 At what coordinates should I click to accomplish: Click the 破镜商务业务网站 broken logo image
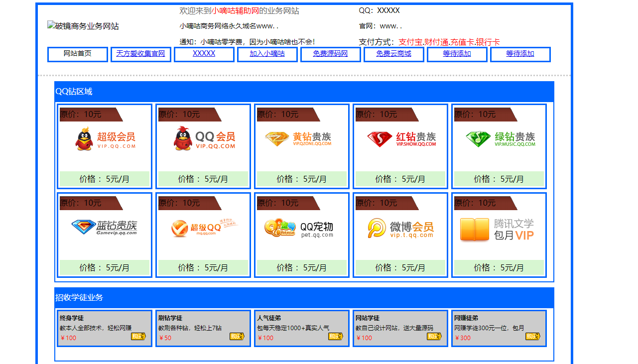[x=83, y=25]
